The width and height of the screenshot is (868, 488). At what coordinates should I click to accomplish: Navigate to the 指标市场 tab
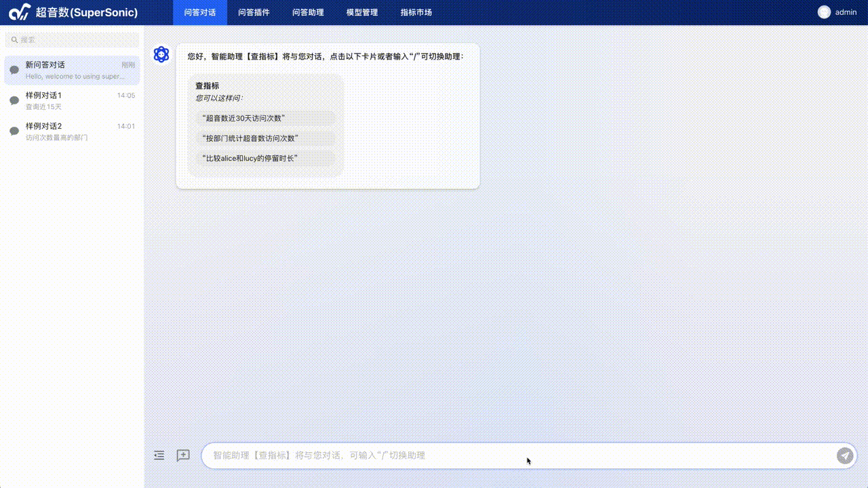click(416, 12)
